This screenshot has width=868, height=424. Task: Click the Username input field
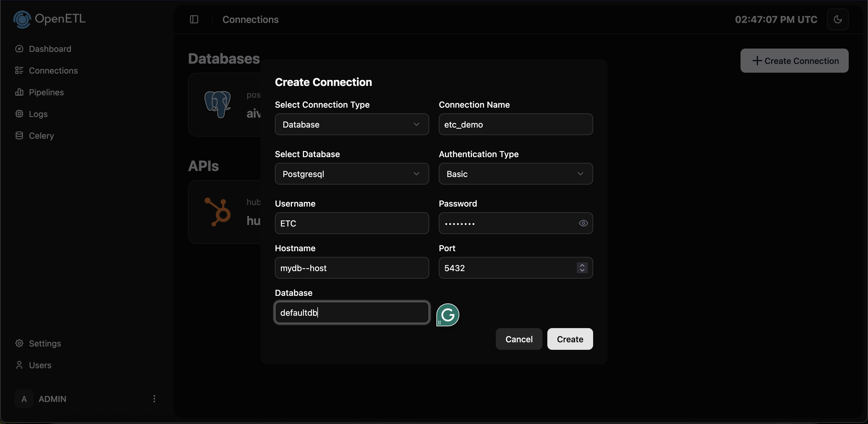click(352, 223)
